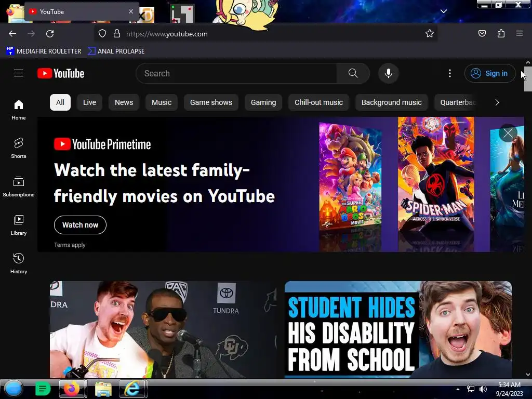Open the Windows Start orb
532x399 pixels.
(14, 389)
